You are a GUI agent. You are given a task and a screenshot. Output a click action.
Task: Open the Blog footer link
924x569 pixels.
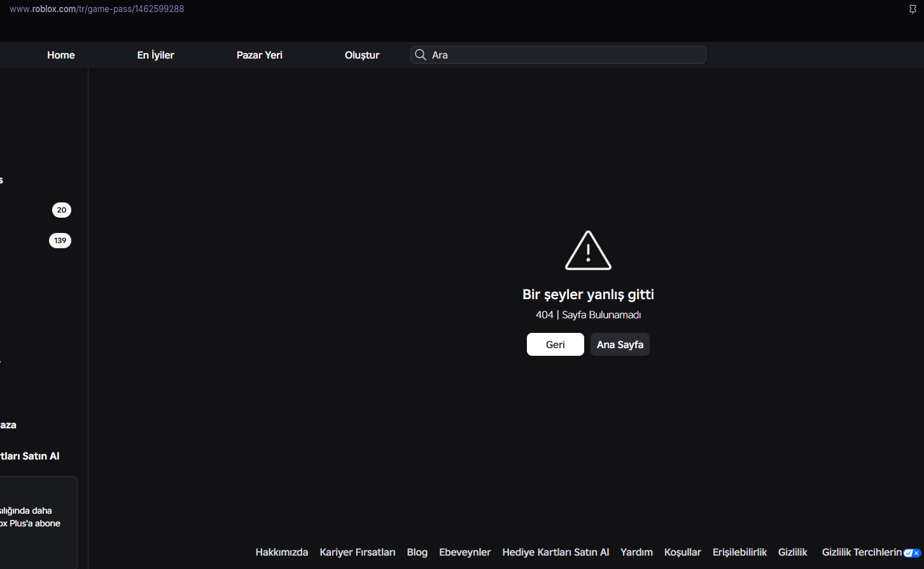point(417,552)
